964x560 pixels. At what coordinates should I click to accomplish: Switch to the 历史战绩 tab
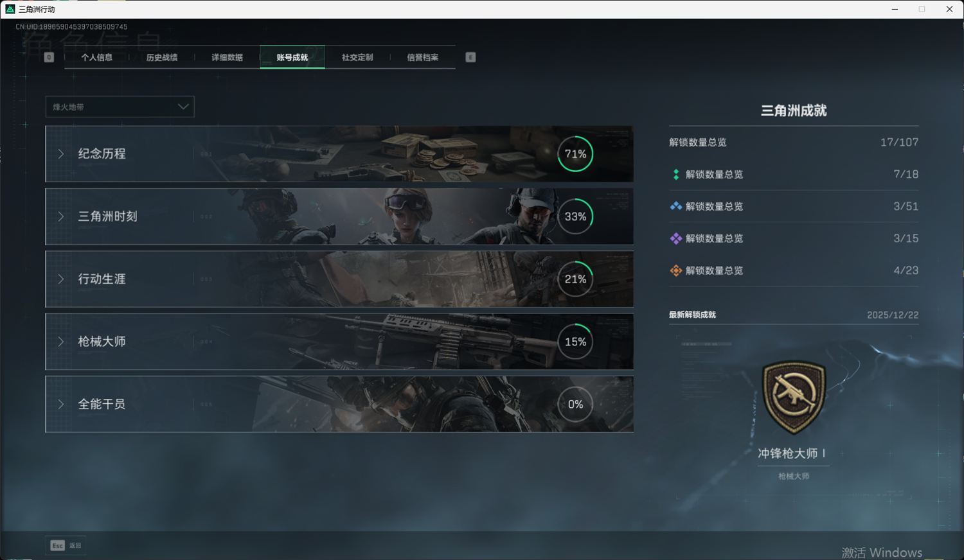pos(162,57)
